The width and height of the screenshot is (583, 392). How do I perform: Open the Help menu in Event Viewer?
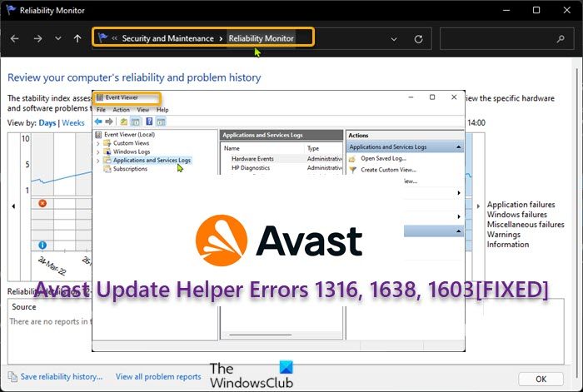162,110
